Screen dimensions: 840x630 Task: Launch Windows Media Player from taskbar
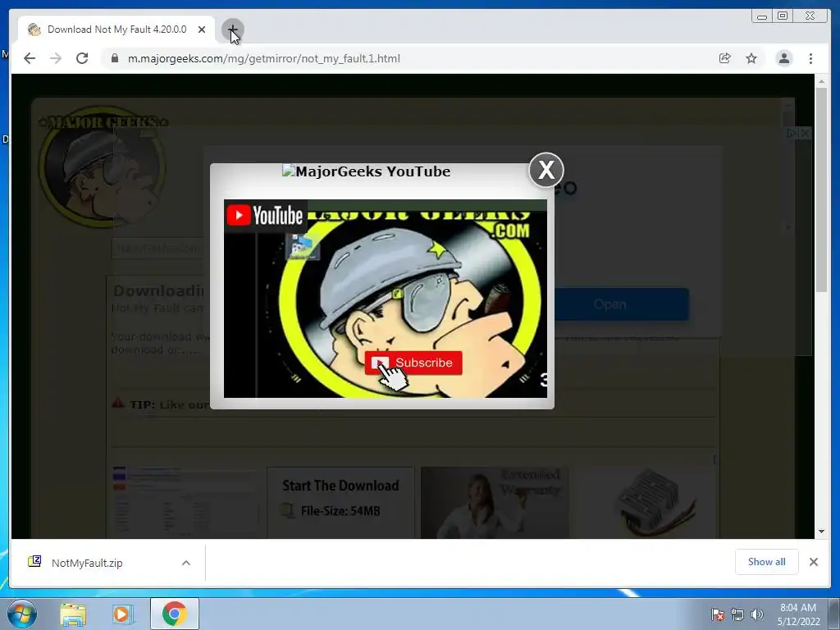coord(123,614)
